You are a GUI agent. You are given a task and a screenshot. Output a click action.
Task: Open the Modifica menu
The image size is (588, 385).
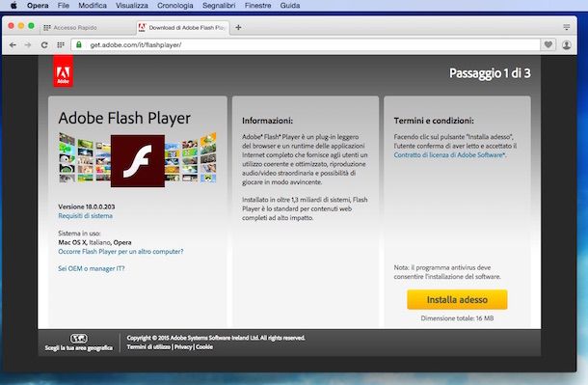pyautogui.click(x=93, y=5)
